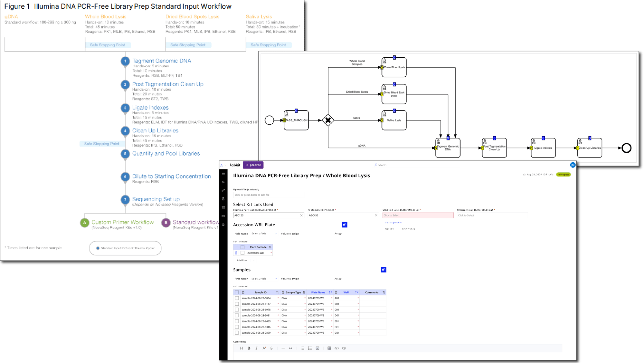Select Saliva Lysis node in workflow diagram
Image resolution: width=644 pixels, height=363 pixels.
coord(394,120)
